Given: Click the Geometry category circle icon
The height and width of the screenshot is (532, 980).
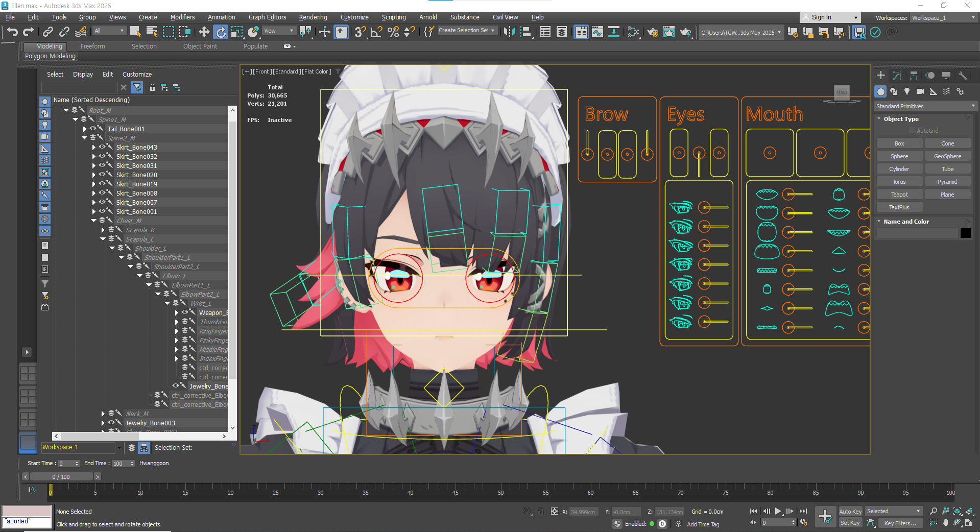Looking at the screenshot, I should pos(880,91).
